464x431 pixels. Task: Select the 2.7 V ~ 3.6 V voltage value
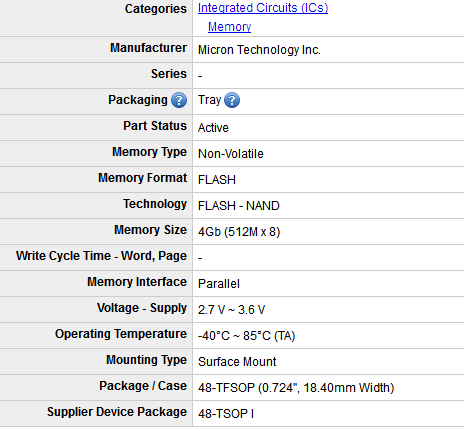pyautogui.click(x=231, y=310)
